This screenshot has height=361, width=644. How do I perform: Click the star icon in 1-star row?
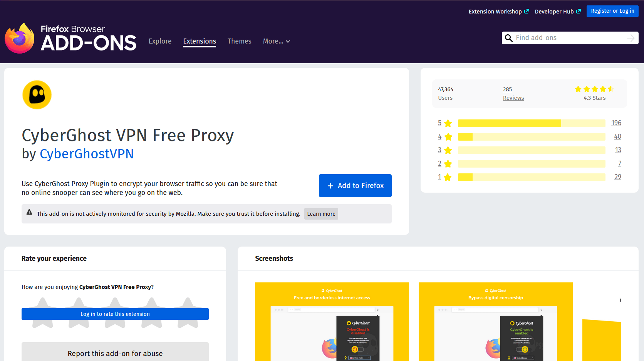[x=448, y=177]
